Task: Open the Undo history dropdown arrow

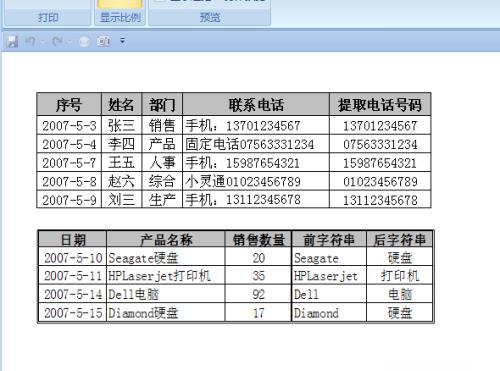Action: point(43,41)
